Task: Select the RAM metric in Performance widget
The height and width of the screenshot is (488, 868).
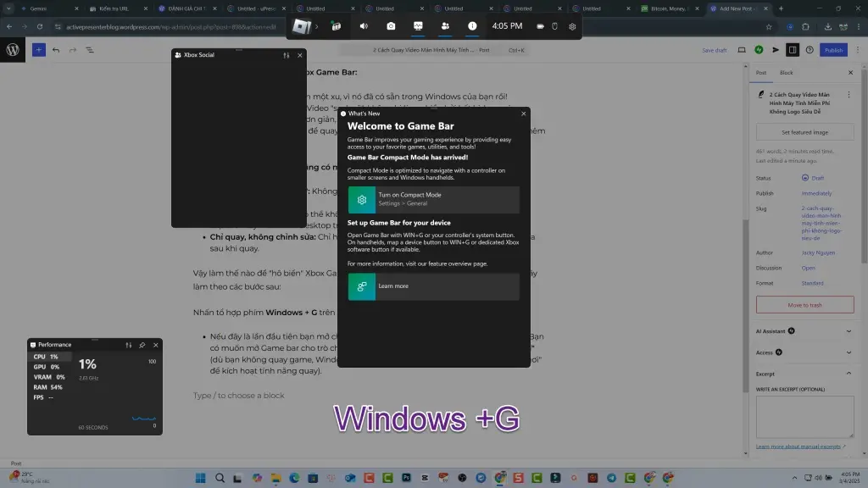Action: pos(50,387)
